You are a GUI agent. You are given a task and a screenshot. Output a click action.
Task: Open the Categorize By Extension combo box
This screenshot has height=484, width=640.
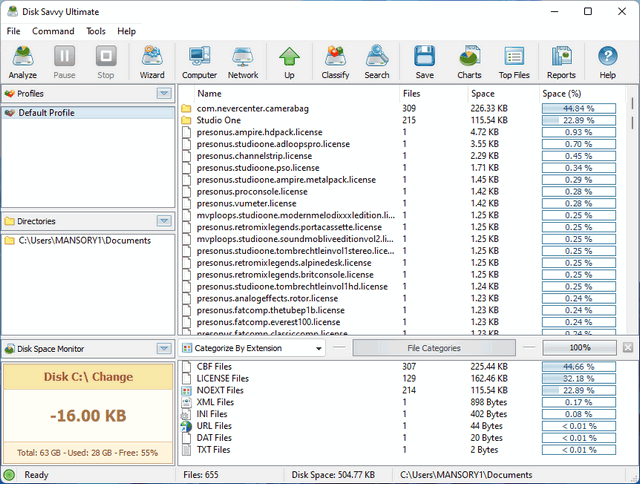(252, 348)
